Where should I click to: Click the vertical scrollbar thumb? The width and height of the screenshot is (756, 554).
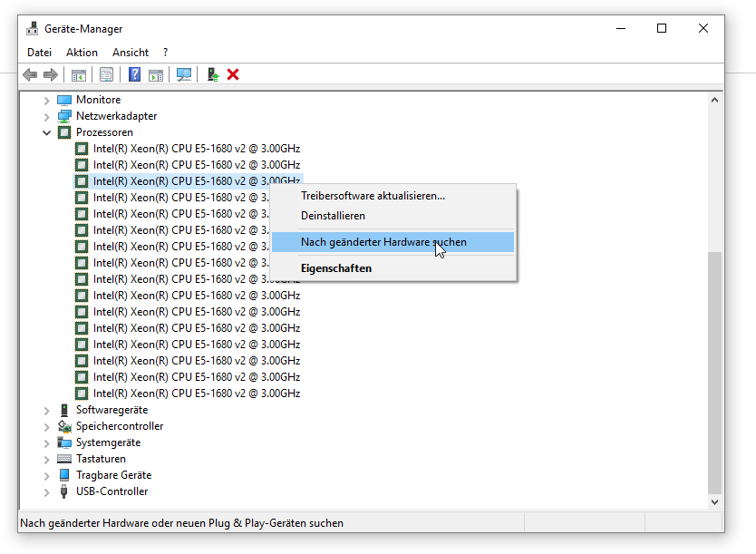[x=714, y=373]
